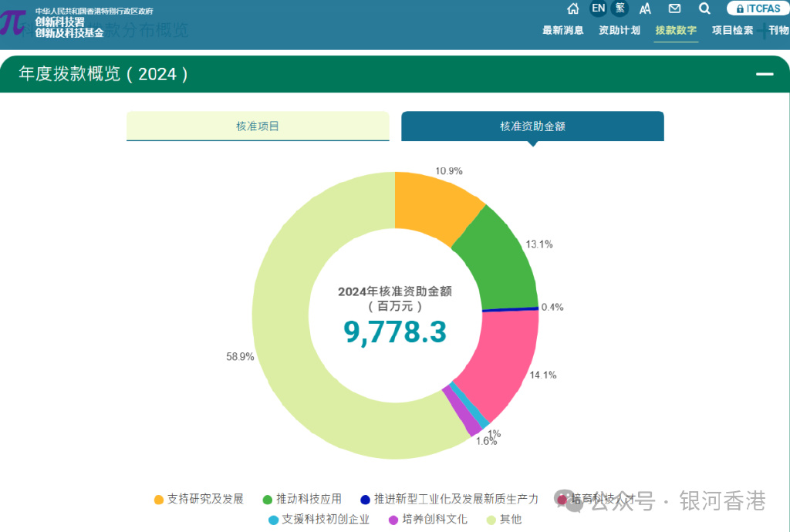790x532 pixels.
Task: Go to 最新消息 page
Action: point(563,30)
